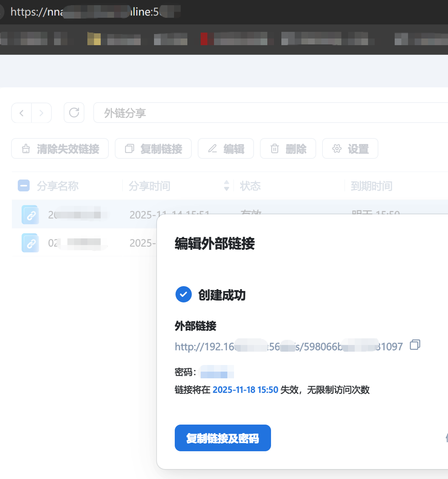Image resolution: width=448 pixels, height=479 pixels.
Task: Click the 清除失效链接 button
Action: click(x=60, y=149)
